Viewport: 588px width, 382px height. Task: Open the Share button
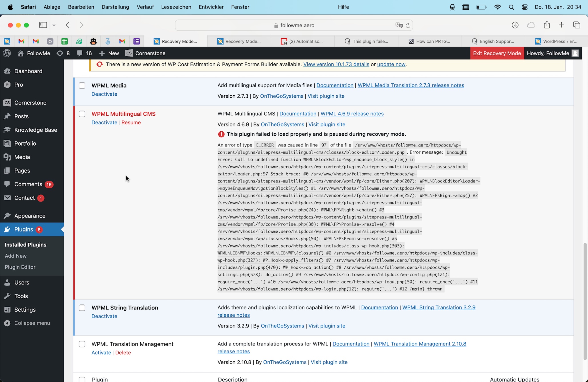(547, 25)
